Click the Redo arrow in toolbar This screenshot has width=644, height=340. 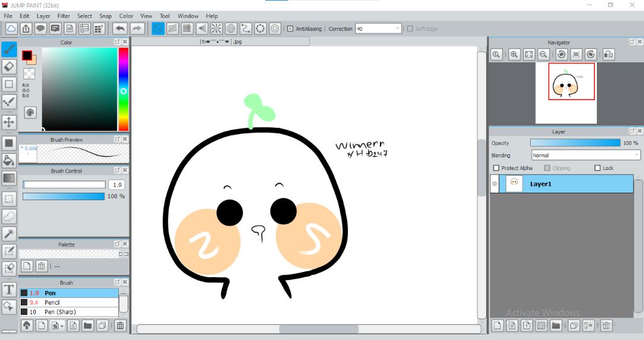[x=137, y=29]
